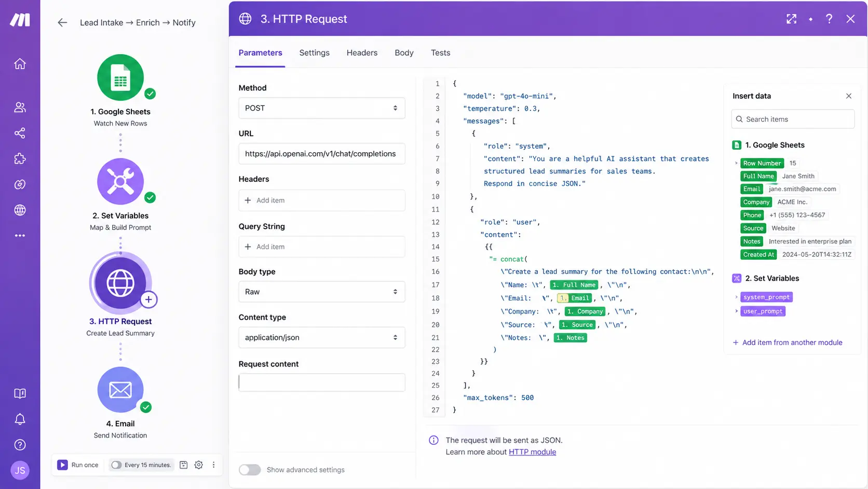This screenshot has height=489, width=868.
Task: Open the Team users icon in the sidebar
Action: click(x=20, y=107)
